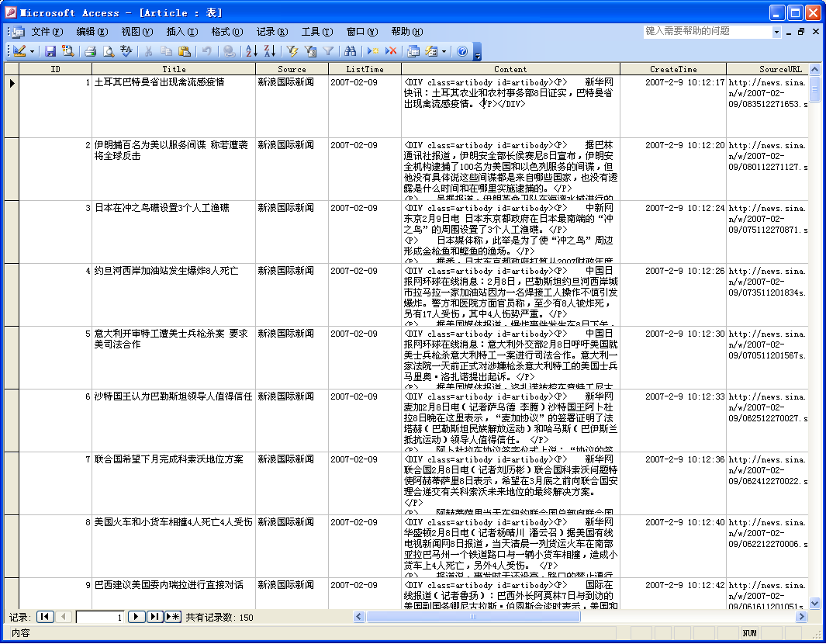
Task: Open Microsoft Access Help icon
Action: (462, 51)
